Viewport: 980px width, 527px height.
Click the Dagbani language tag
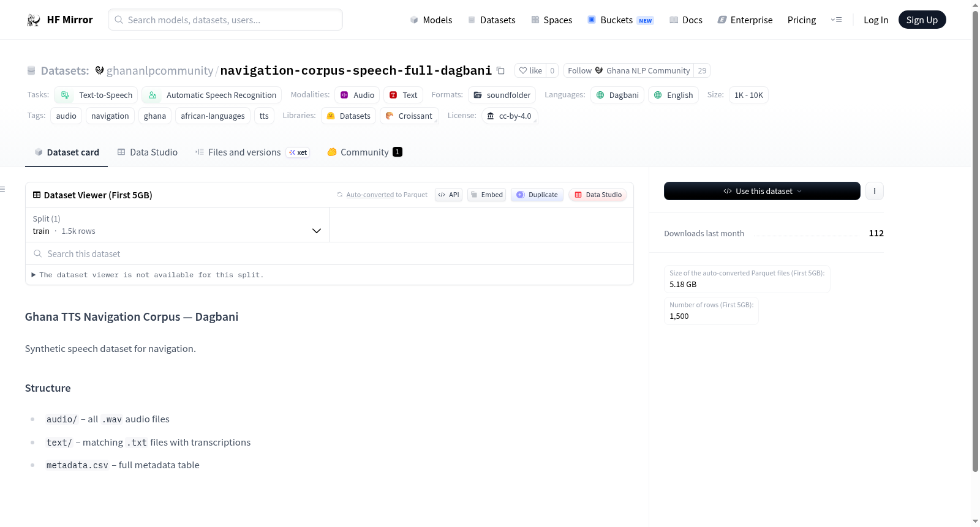617,95
